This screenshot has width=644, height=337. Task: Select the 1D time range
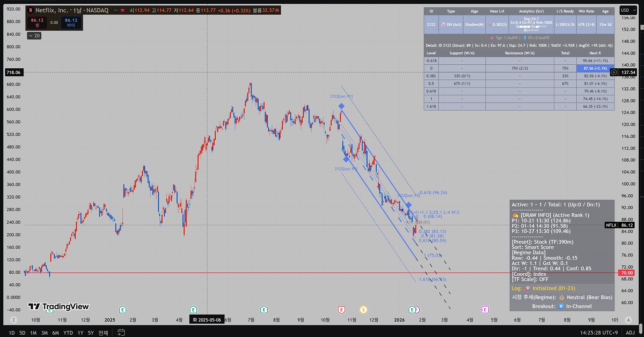click(12, 333)
